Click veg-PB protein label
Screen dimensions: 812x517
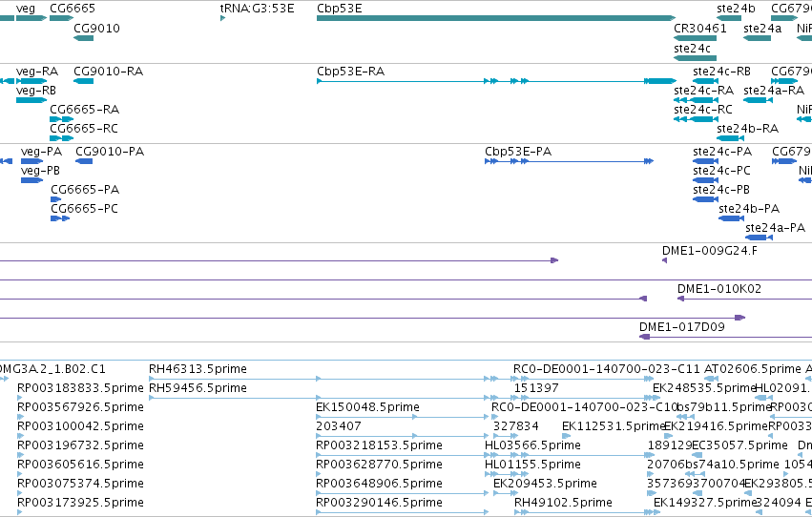pos(40,170)
